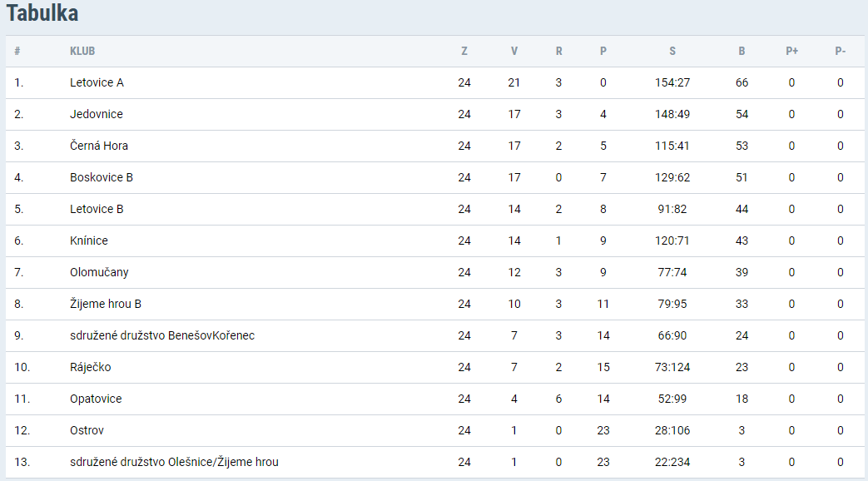Select Boskovice B in the table

pos(102,177)
